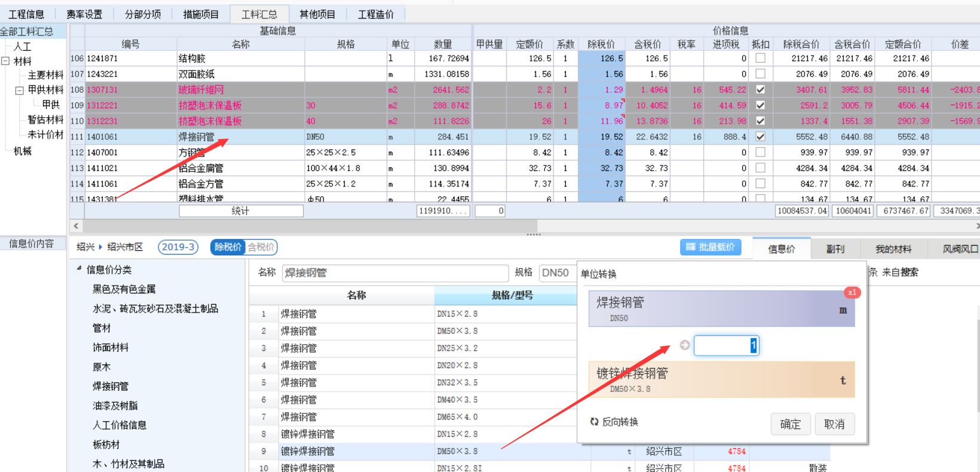Click the breadcrumb arrow between 绍兴 and 绍兴市区
The width and height of the screenshot is (980, 472).
point(100,247)
